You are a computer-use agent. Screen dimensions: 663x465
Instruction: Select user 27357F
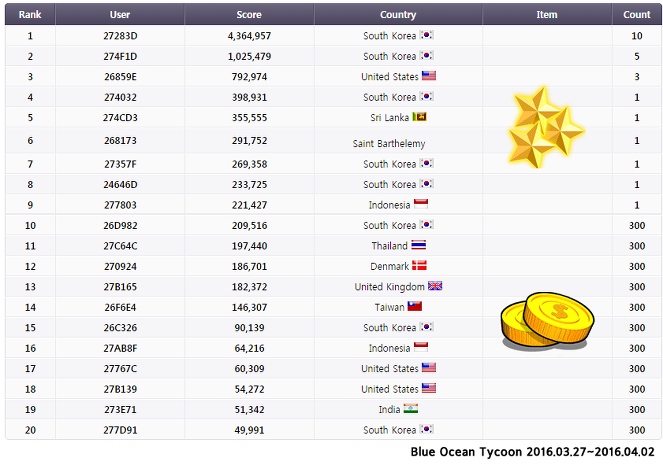pos(121,164)
